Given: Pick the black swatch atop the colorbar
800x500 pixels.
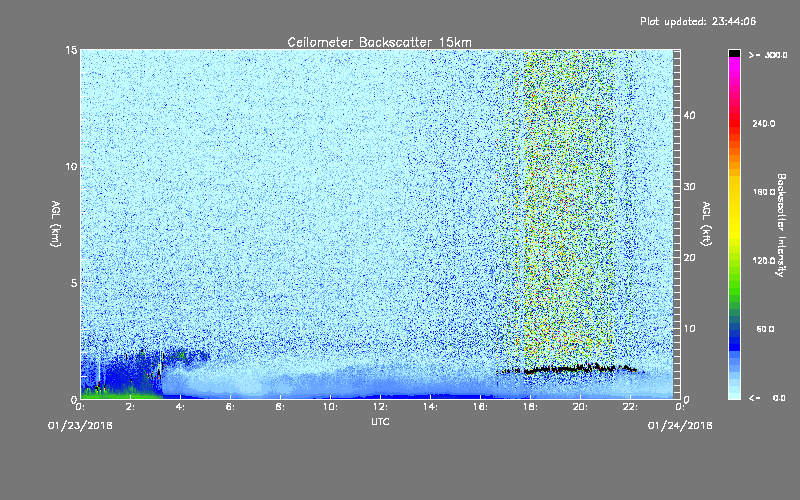Looking at the screenshot, I should pyautogui.click(x=734, y=53).
